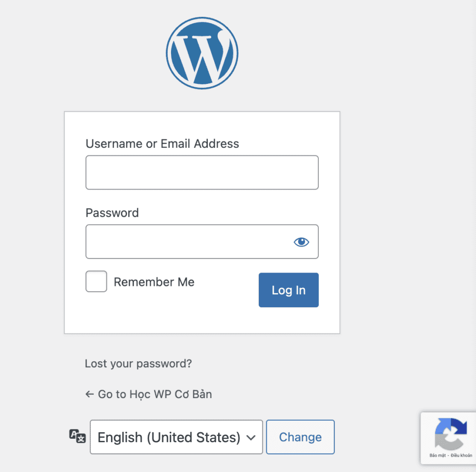
Task: Open the 'Lost your password?' link
Action: click(138, 363)
